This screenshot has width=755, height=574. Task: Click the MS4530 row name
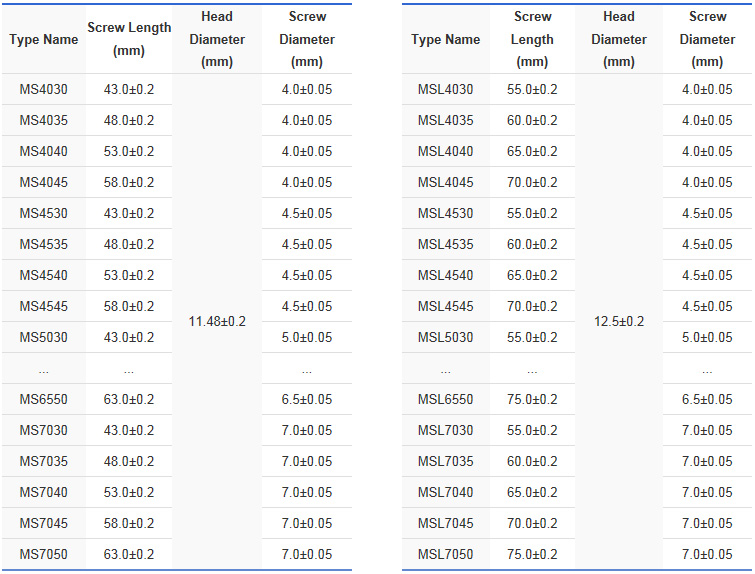43,213
